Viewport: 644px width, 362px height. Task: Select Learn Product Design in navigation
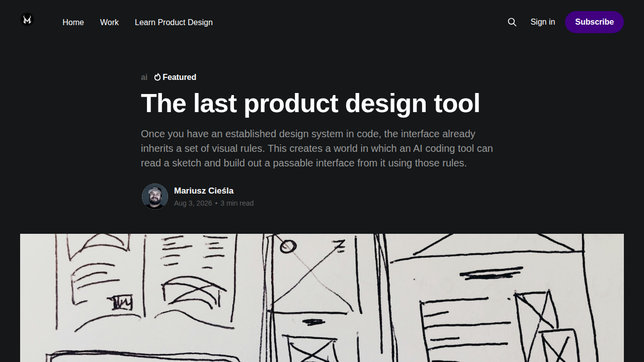tap(174, 22)
